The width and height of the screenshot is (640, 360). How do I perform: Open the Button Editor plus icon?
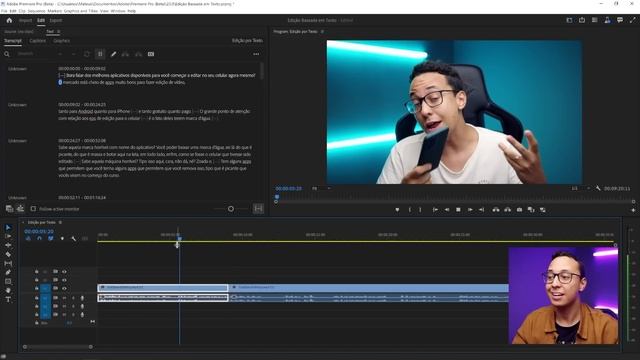[x=633, y=210]
